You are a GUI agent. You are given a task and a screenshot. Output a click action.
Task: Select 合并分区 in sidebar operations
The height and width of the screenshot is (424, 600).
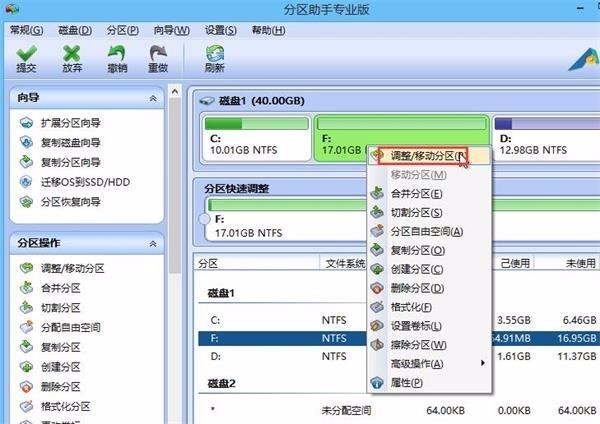(x=61, y=288)
